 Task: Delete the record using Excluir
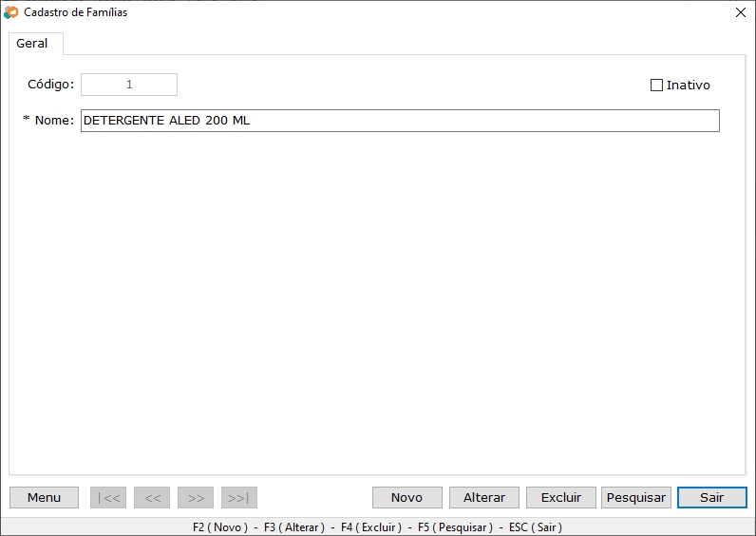560,497
